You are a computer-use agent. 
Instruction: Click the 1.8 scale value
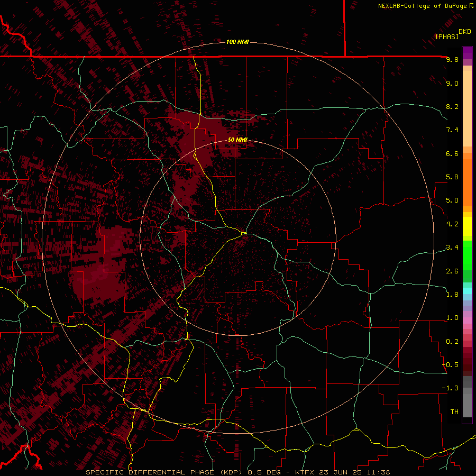point(452,295)
